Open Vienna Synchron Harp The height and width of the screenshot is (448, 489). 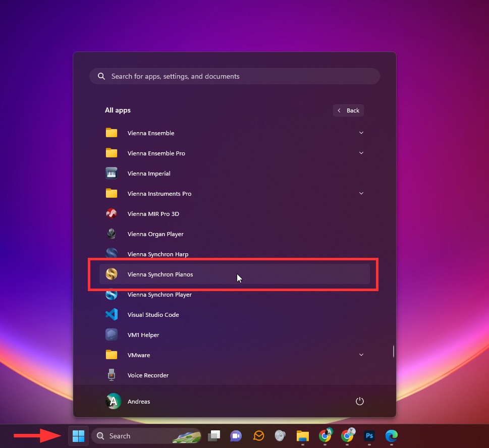pos(235,254)
